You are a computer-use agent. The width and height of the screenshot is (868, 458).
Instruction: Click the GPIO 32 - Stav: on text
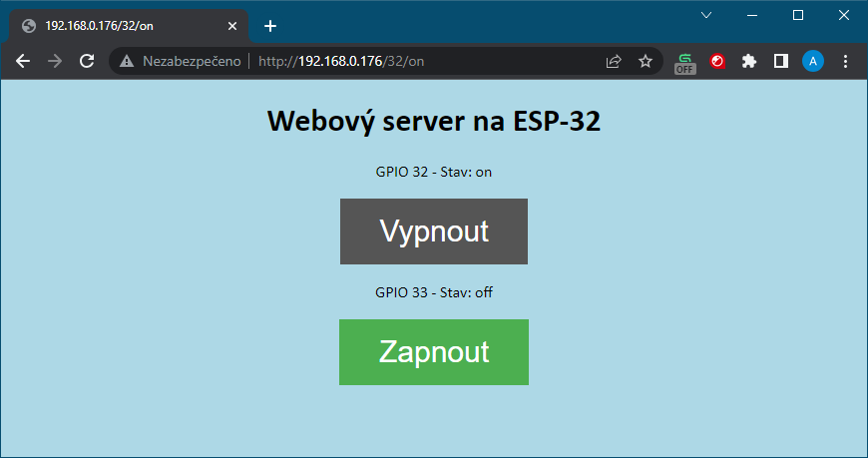[434, 173]
